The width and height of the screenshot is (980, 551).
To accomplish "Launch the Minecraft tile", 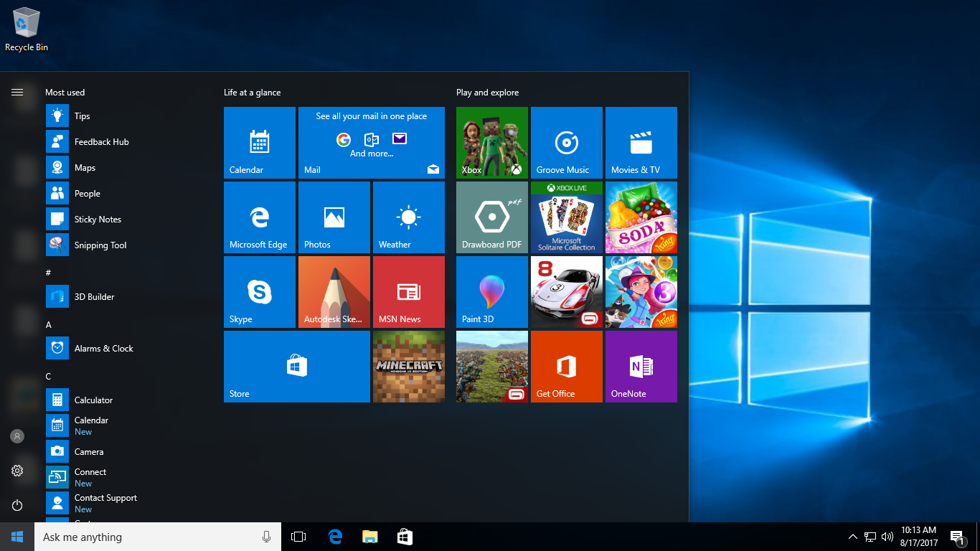I will 409,367.
